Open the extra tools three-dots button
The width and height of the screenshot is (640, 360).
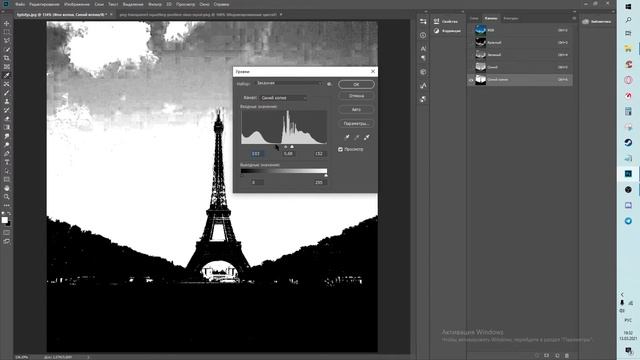coord(7,205)
